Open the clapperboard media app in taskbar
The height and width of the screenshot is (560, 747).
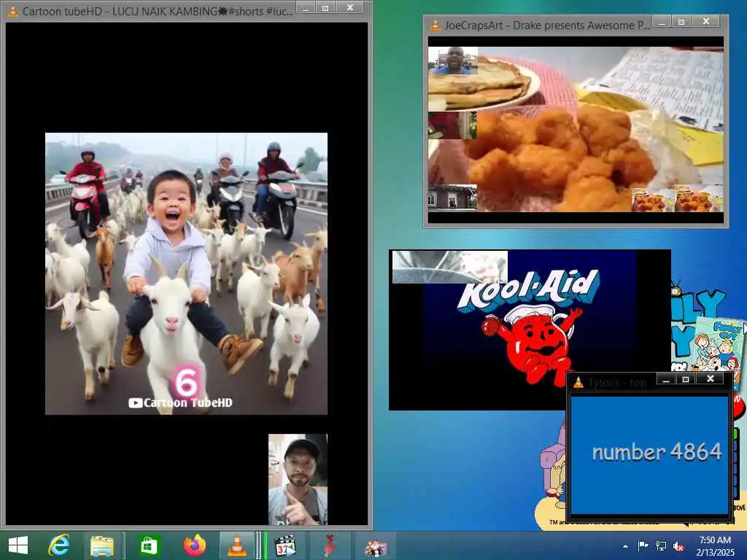286,545
